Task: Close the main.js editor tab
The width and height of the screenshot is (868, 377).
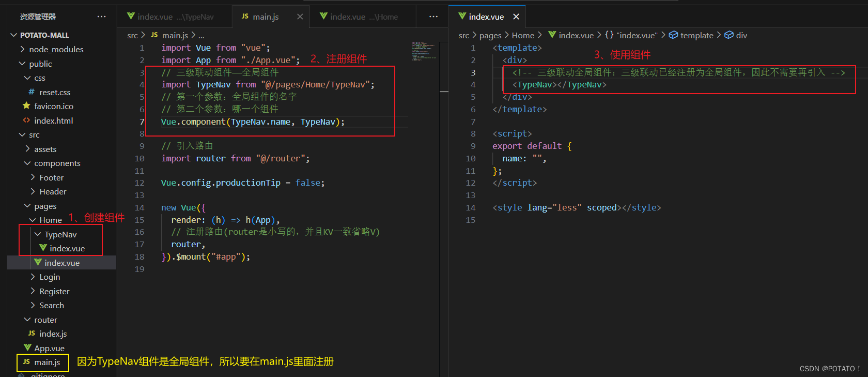Action: 300,17
